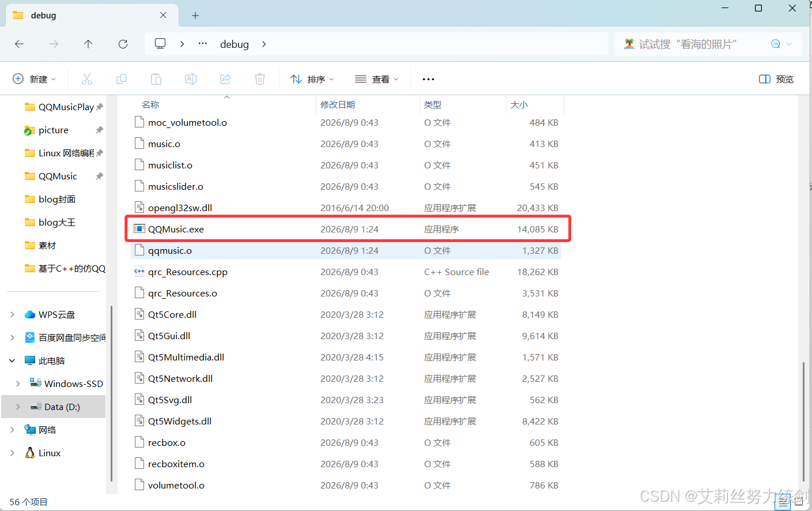Select the Qt5Core.dll file
The height and width of the screenshot is (511, 812).
(346, 314)
